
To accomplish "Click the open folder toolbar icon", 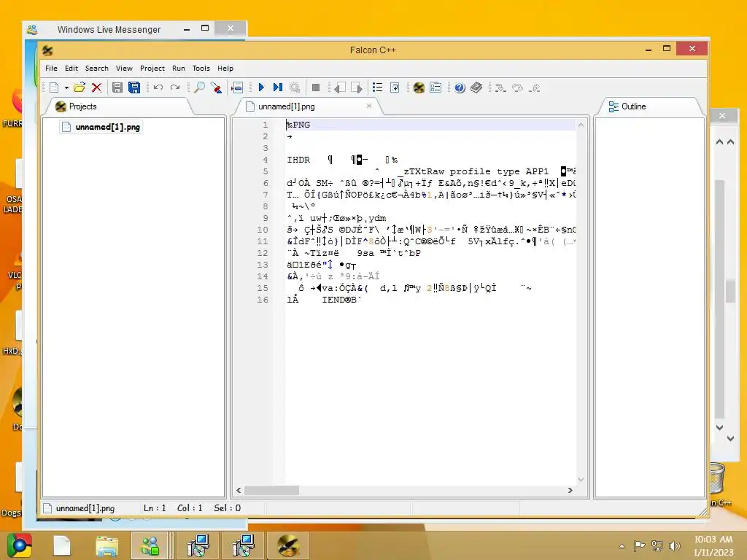I will point(79,87).
